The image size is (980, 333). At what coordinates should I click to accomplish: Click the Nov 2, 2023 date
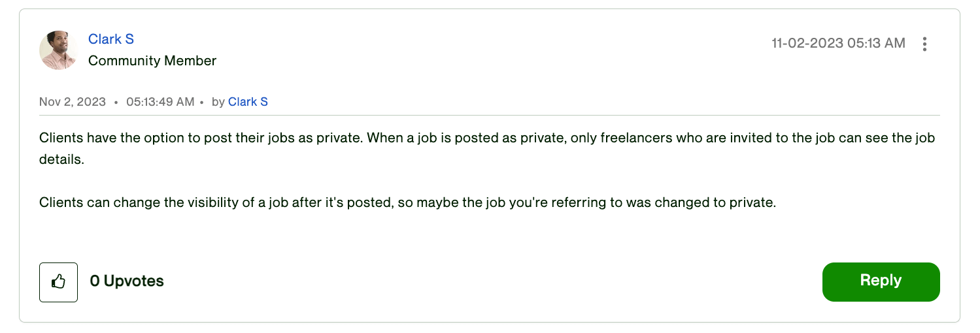pyautogui.click(x=72, y=102)
